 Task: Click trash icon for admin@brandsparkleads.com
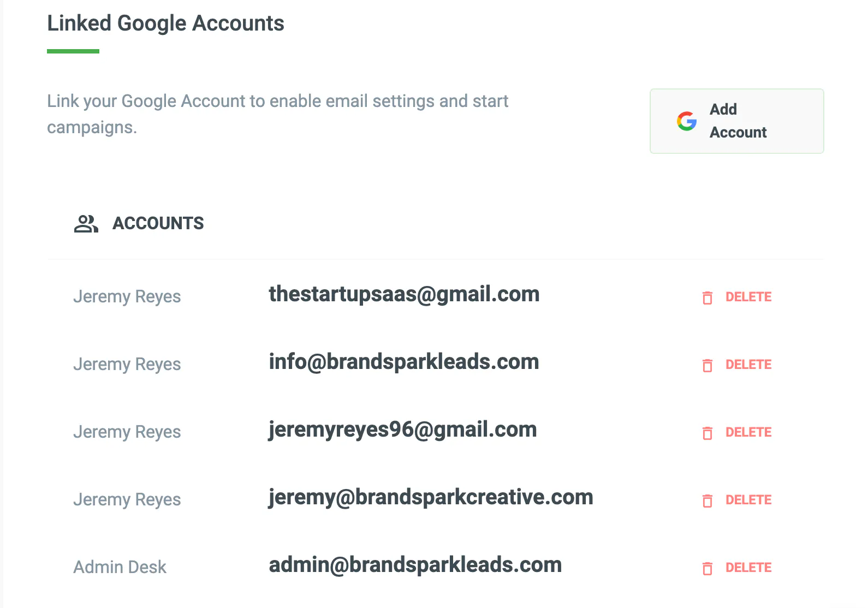[x=708, y=568]
